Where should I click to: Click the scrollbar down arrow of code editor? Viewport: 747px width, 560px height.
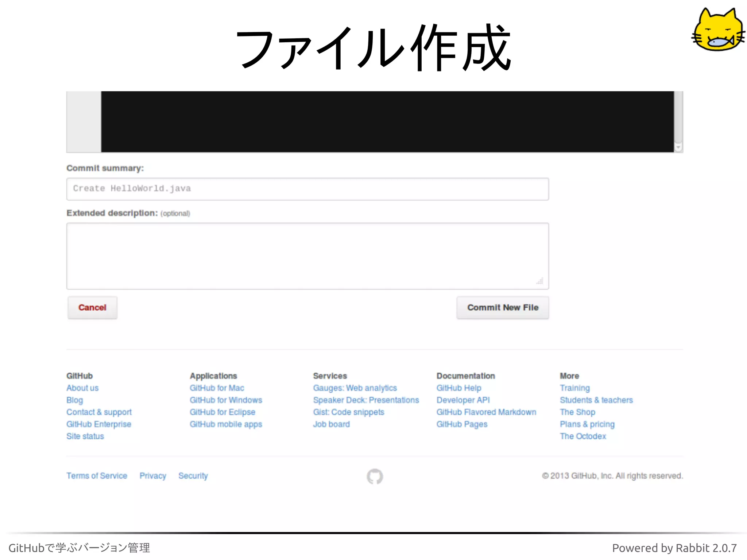pos(678,147)
